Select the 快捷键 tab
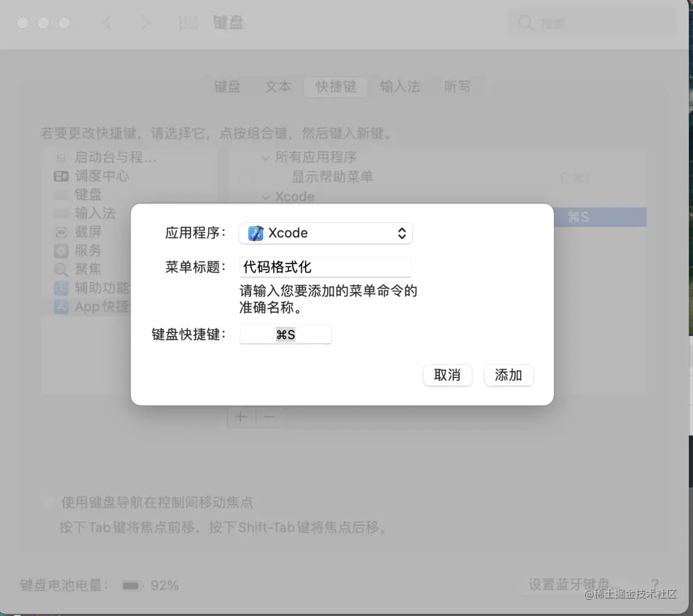Screen dimensions: 693x616 point(336,87)
